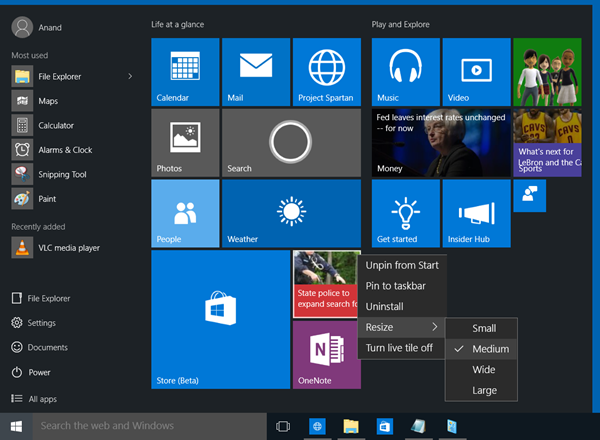Open the Music tile
This screenshot has width=600, height=440.
coord(404,72)
